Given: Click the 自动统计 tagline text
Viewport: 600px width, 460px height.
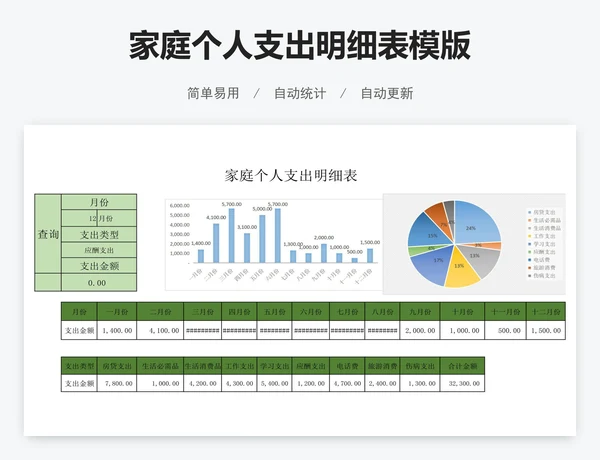Looking at the screenshot, I should 300,93.
